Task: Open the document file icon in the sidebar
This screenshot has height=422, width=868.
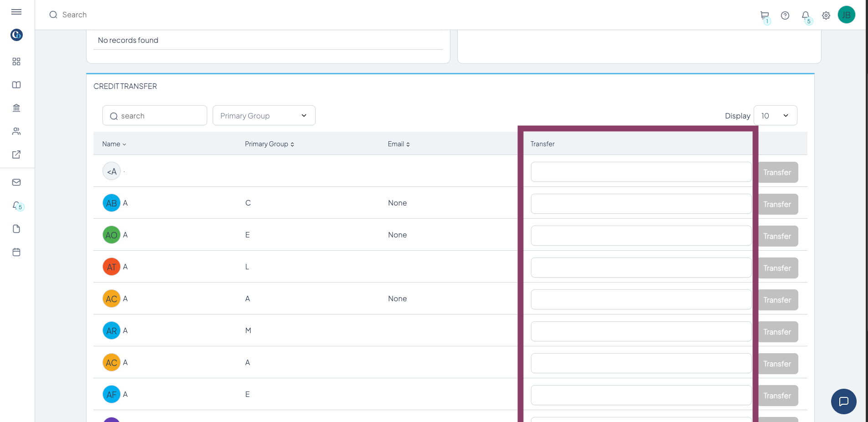Action: (16, 229)
